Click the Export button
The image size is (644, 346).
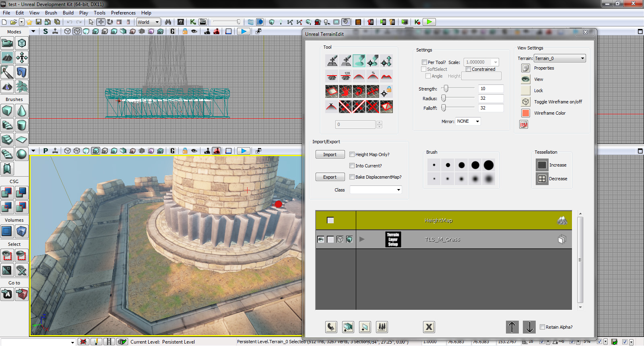click(x=330, y=177)
